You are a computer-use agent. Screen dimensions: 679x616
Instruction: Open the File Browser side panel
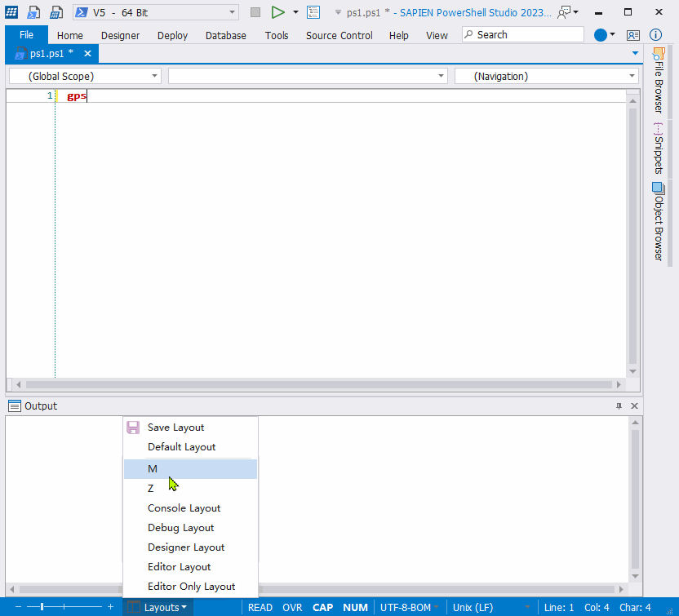pyautogui.click(x=658, y=80)
